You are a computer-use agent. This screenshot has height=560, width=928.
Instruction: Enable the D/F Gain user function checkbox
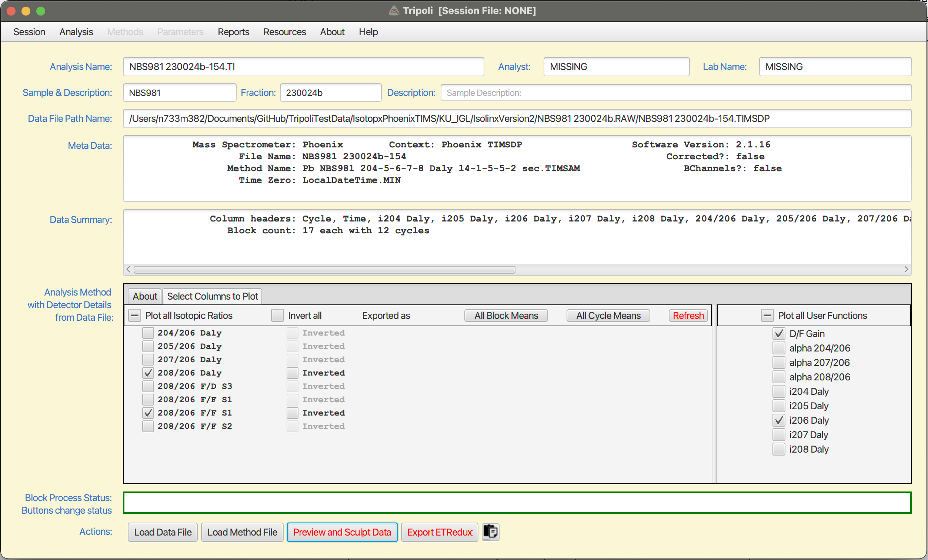click(x=779, y=333)
